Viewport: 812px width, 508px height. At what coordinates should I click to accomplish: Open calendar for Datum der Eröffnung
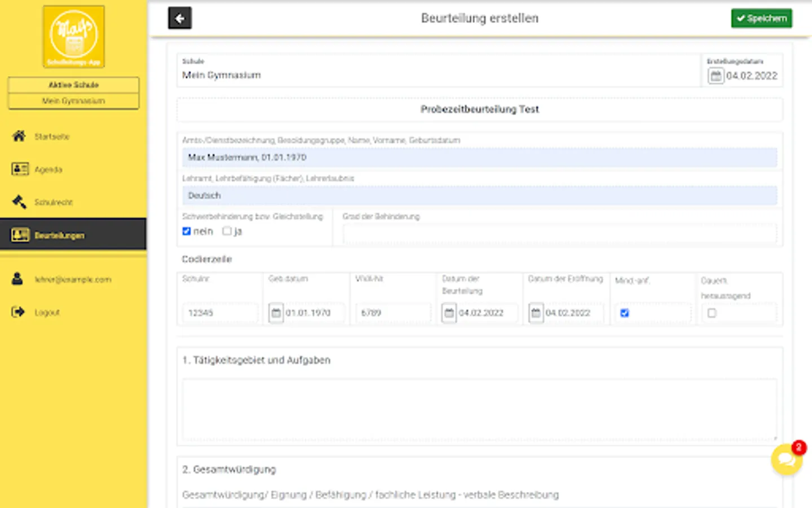point(536,313)
